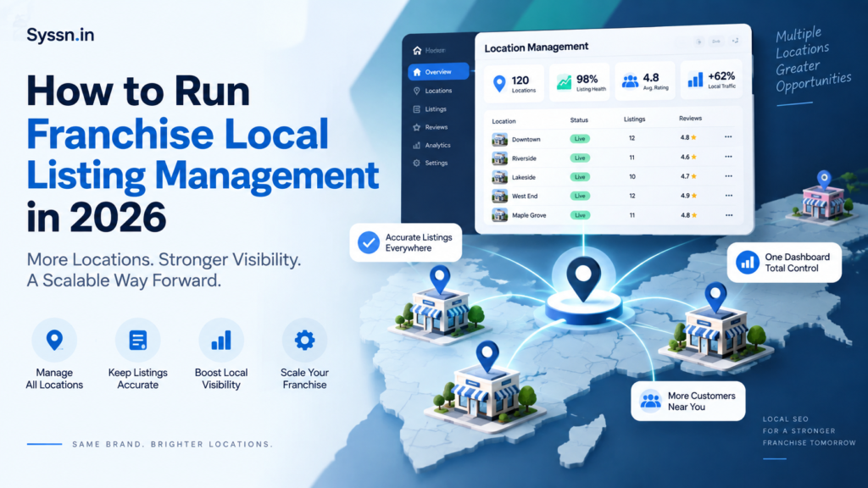
Task: Select the West End location name
Action: click(525, 197)
